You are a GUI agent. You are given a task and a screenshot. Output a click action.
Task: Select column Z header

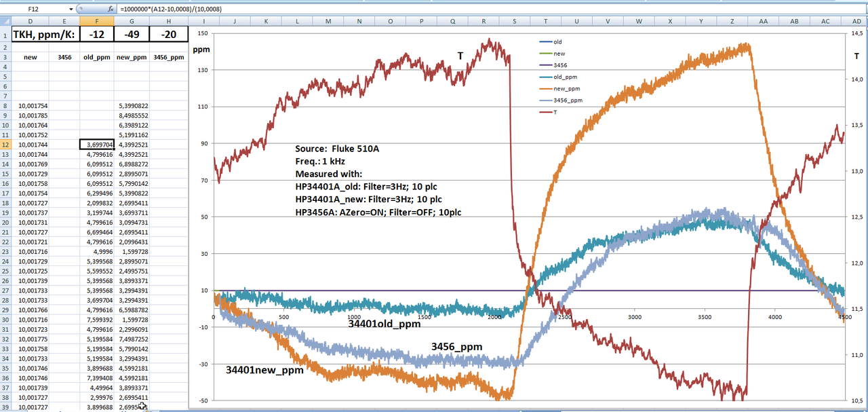point(732,22)
